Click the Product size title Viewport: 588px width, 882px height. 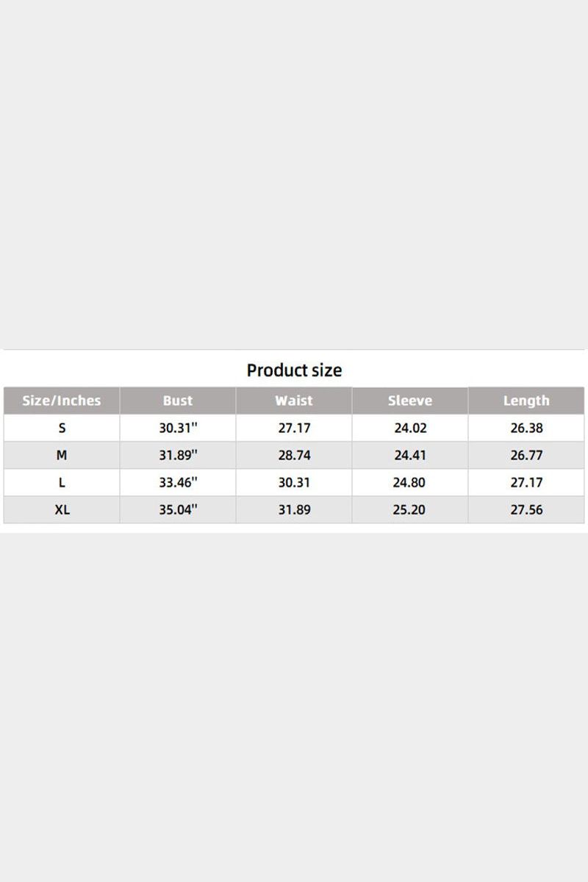tap(294, 370)
